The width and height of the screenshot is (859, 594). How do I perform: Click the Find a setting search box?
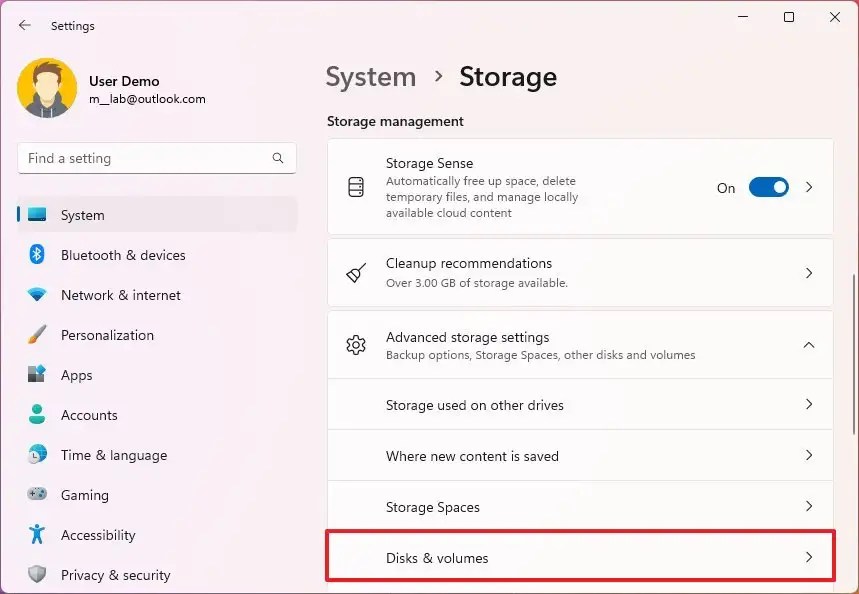156,158
